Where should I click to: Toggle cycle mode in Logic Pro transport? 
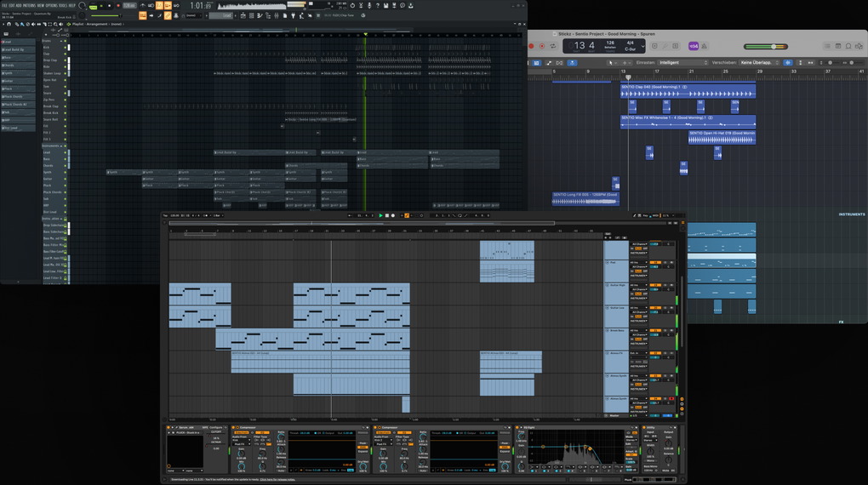(553, 46)
